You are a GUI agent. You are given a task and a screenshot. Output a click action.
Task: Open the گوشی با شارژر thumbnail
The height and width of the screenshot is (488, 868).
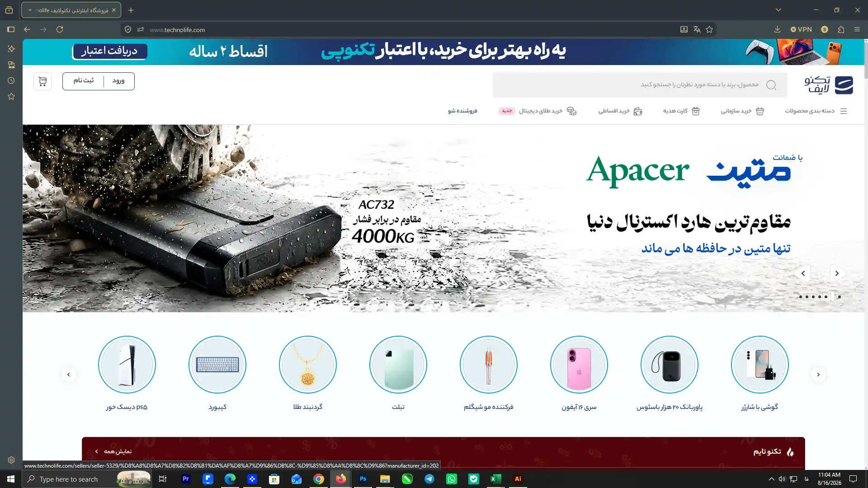760,365
